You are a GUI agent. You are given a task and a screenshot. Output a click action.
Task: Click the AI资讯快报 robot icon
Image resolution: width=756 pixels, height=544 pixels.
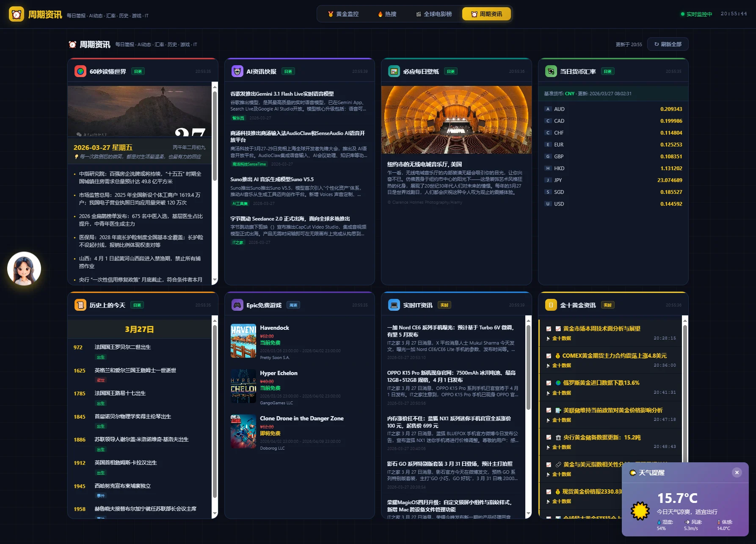(x=237, y=72)
